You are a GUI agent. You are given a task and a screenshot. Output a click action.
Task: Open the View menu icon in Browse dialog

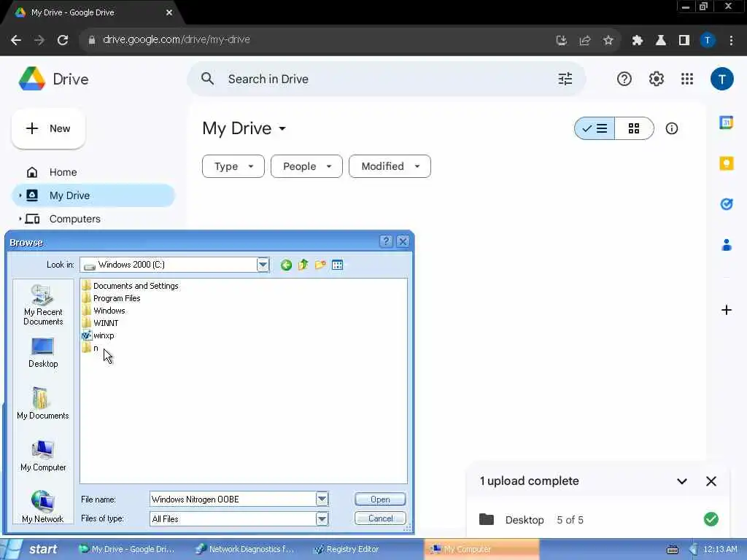[x=337, y=265]
